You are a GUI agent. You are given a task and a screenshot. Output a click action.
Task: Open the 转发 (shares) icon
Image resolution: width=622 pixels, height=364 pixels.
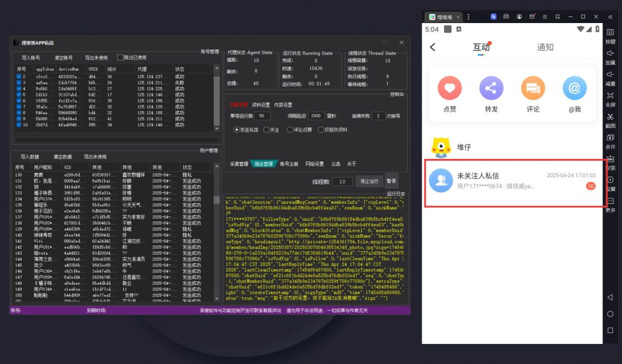coord(491,89)
